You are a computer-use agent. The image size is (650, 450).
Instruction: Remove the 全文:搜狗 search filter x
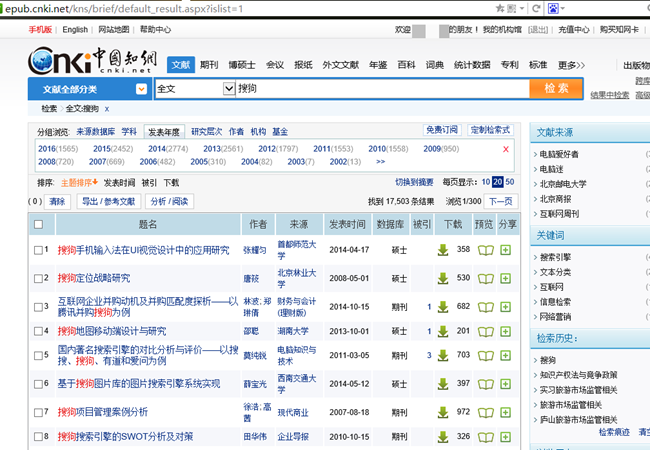pyautogui.click(x=107, y=109)
